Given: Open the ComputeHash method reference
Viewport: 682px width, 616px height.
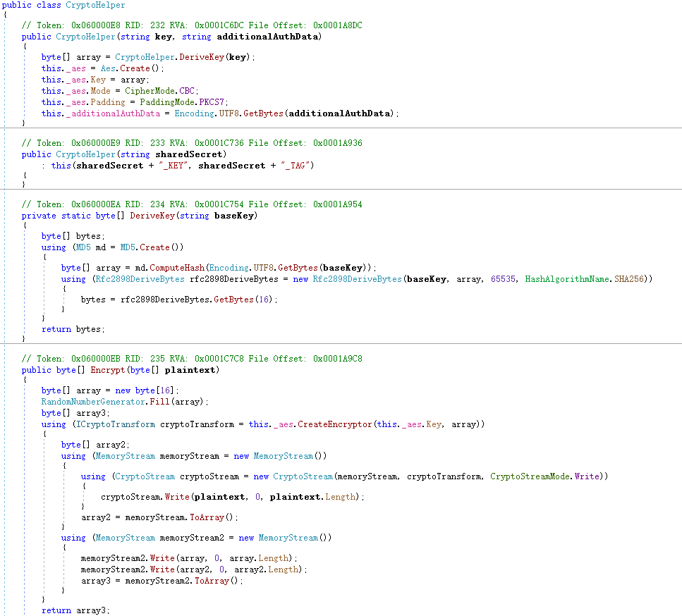Looking at the screenshot, I should (x=177, y=268).
